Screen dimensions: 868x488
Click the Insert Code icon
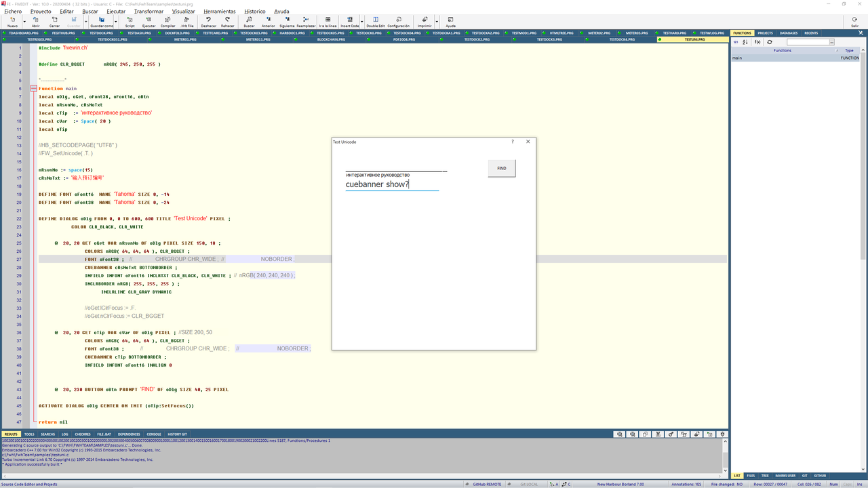click(350, 21)
